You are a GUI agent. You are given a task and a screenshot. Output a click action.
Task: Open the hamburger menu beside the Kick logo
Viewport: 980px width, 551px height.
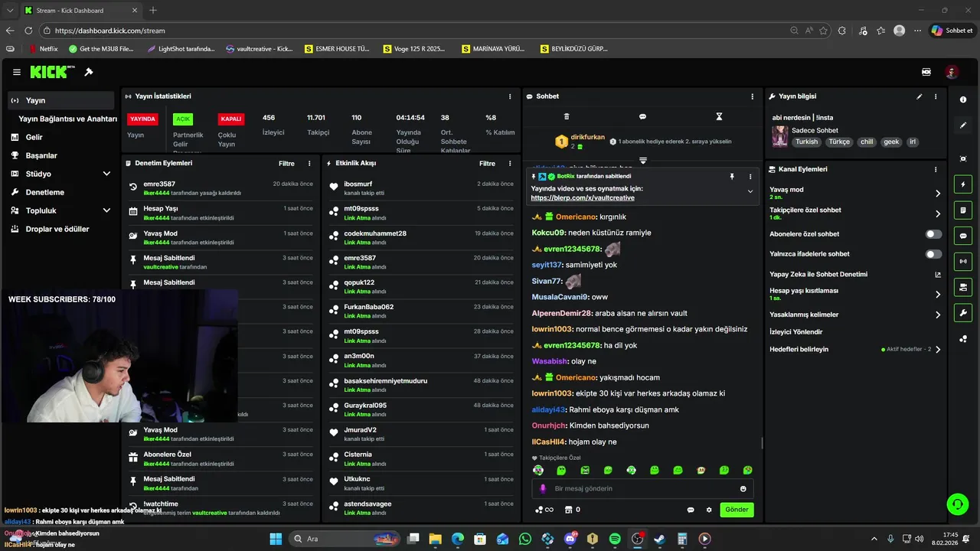tap(17, 72)
